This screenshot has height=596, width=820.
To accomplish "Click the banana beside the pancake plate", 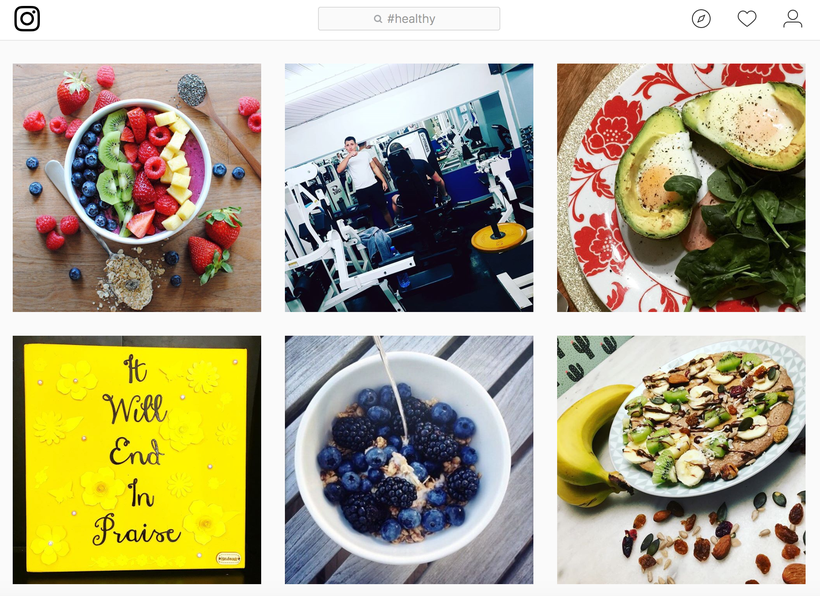I will tap(588, 444).
